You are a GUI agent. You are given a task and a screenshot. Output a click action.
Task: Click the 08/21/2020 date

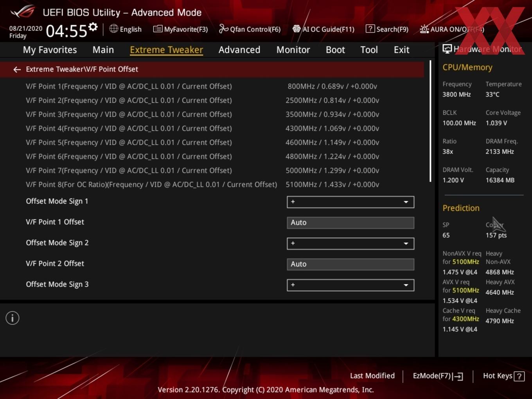26,29
